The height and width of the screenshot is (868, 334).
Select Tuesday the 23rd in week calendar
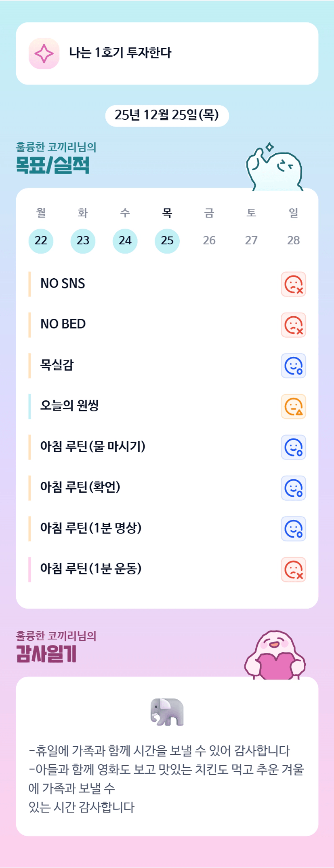point(83,241)
